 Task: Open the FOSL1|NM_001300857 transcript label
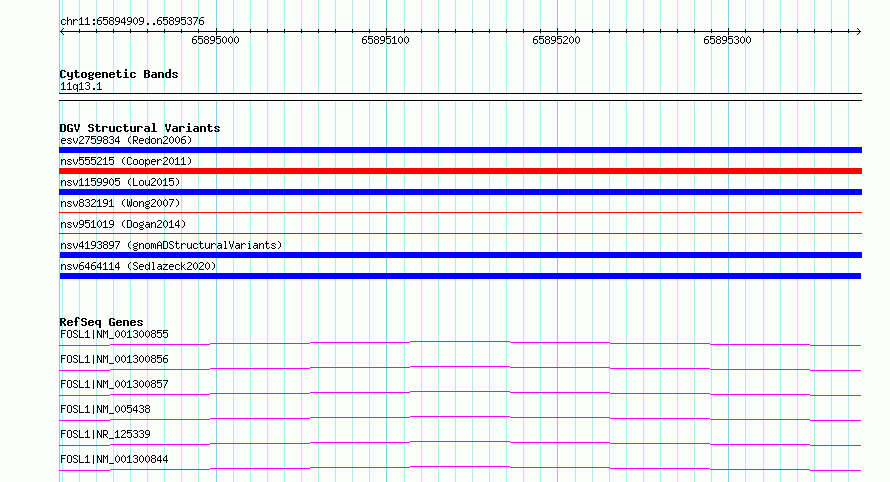[114, 384]
